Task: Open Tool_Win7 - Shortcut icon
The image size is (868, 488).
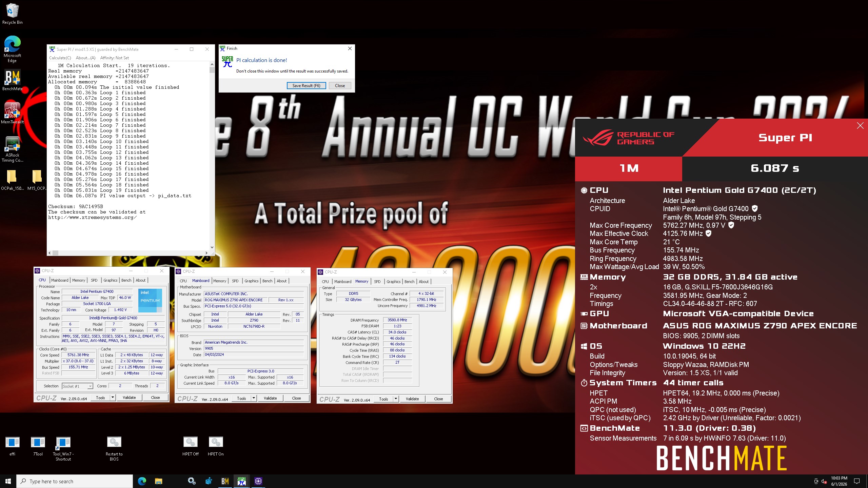Action: (x=63, y=449)
